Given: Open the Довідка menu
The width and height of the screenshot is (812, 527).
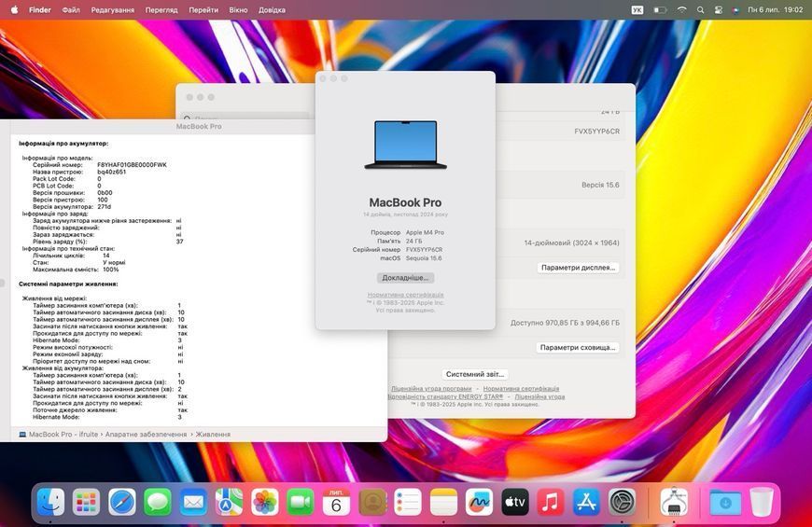Looking at the screenshot, I should (272, 9).
